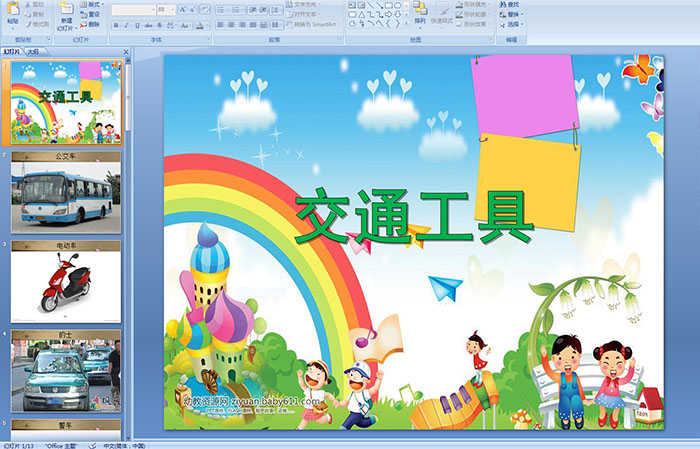Open the Font group dialog launcher

208,39
